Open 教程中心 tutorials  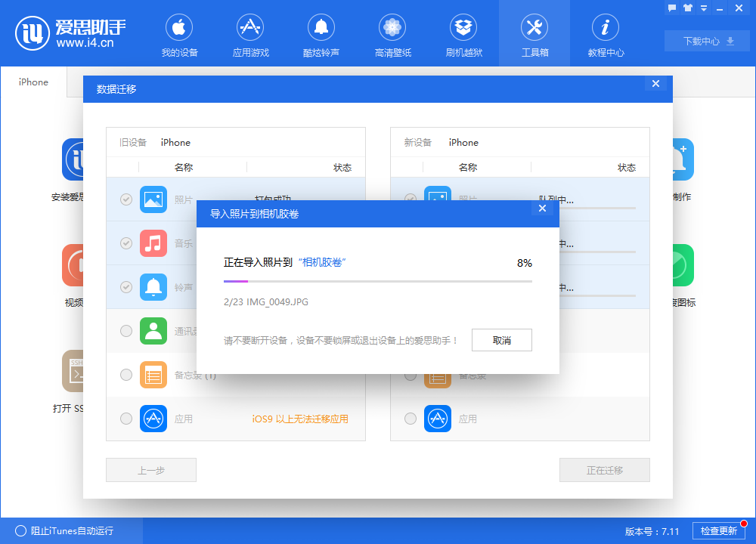tap(605, 33)
